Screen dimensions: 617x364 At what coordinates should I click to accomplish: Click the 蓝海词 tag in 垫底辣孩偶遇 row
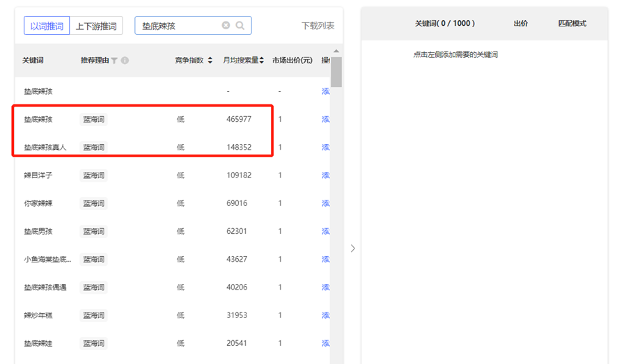point(93,287)
